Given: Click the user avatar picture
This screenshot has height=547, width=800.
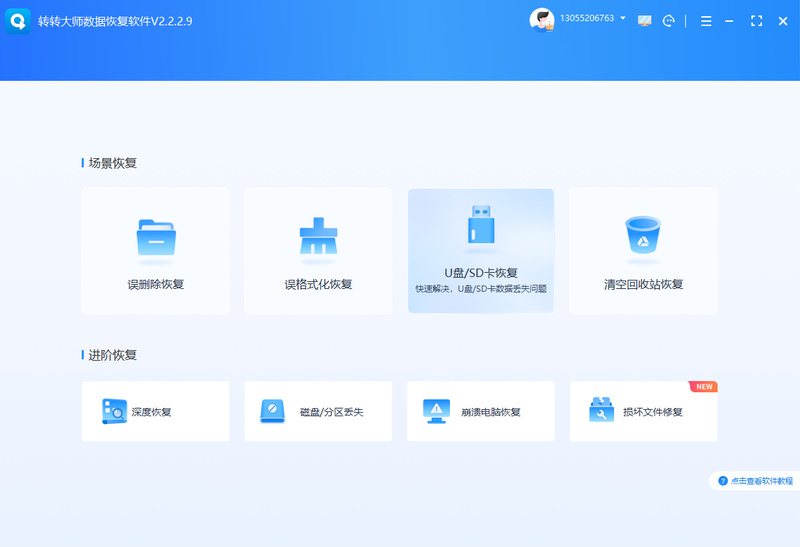Looking at the screenshot, I should pyautogui.click(x=542, y=20).
